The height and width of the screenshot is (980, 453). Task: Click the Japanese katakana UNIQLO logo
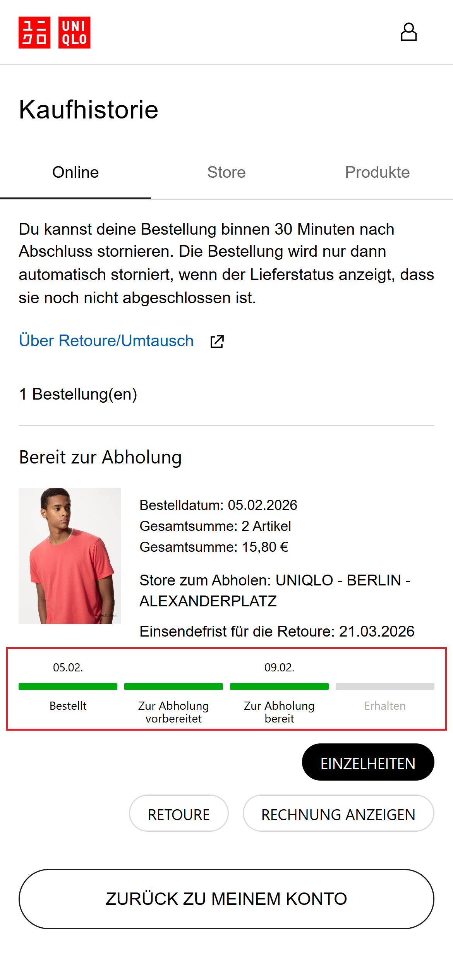[x=34, y=33]
